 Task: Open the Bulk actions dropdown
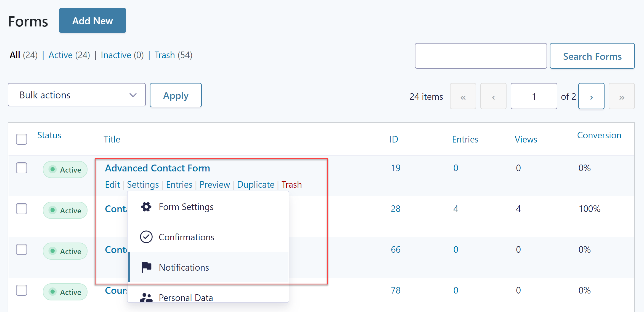(x=77, y=95)
